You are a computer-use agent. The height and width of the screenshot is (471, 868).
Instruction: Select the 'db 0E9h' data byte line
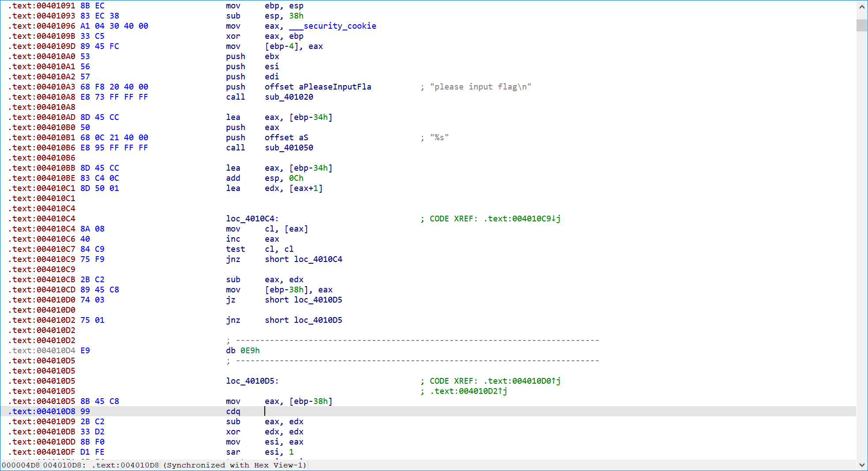point(243,351)
